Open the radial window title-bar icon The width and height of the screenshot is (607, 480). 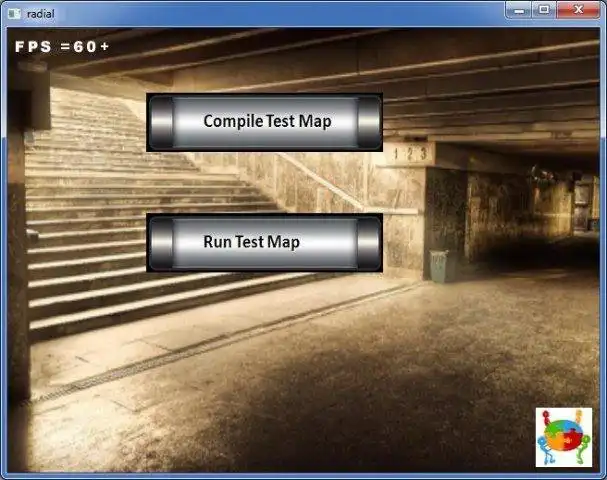[14, 14]
